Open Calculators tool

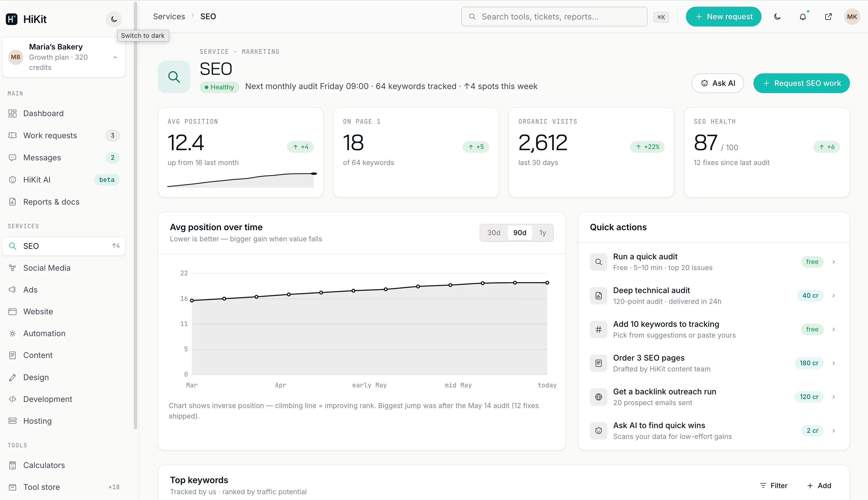[64, 465]
